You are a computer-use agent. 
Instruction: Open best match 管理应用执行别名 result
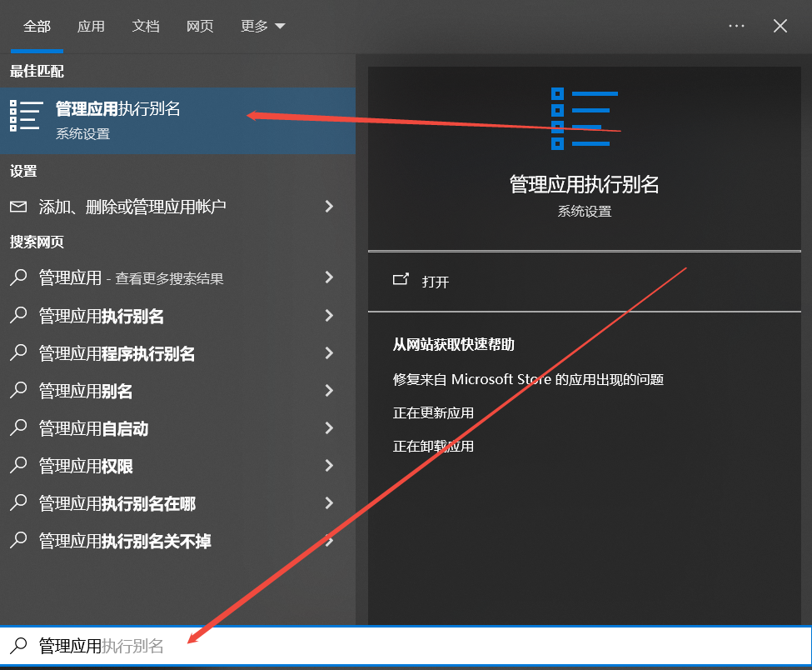point(177,120)
